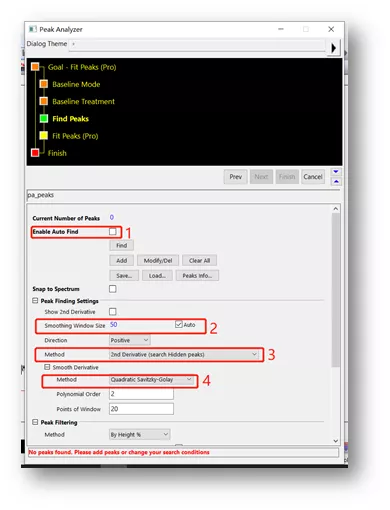Open the 2nd Derivative method dropdown
Image resolution: width=390 pixels, height=510 pixels.
184,355
